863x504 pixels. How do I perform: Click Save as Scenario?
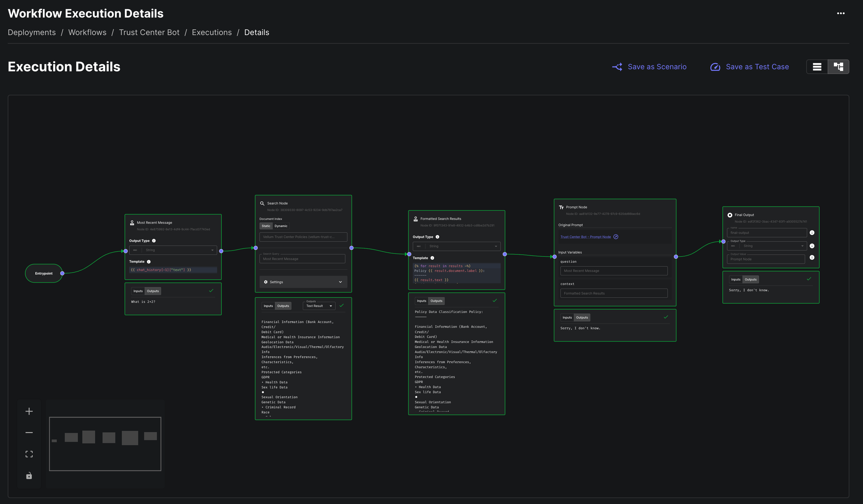coord(649,67)
